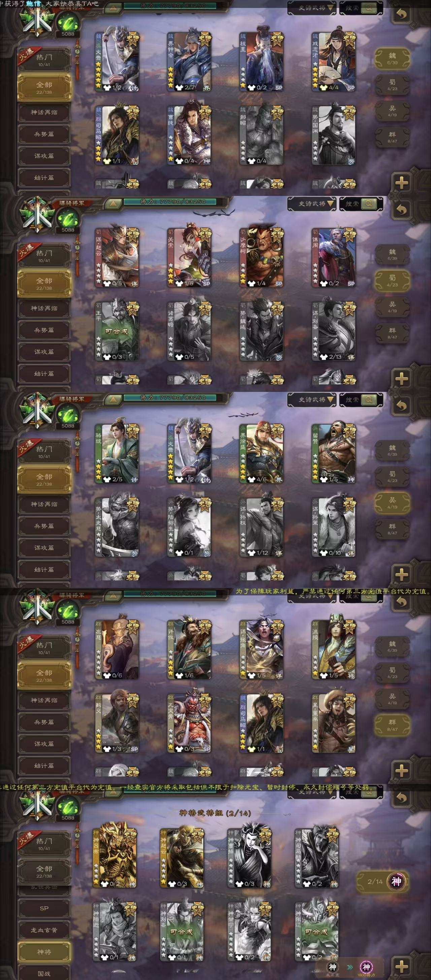Select the 留赞 hero card
This screenshot has width=431, height=980.
334,451
